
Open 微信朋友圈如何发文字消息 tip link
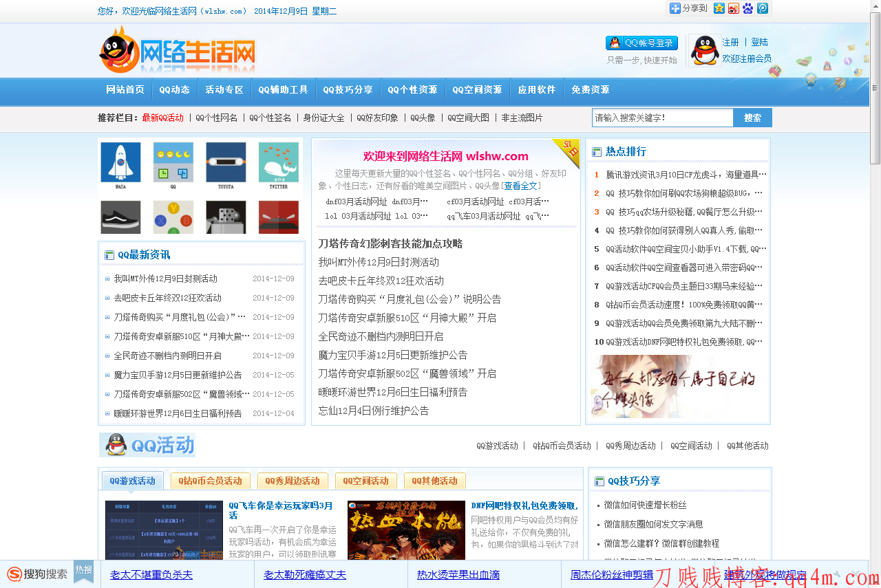654,524
